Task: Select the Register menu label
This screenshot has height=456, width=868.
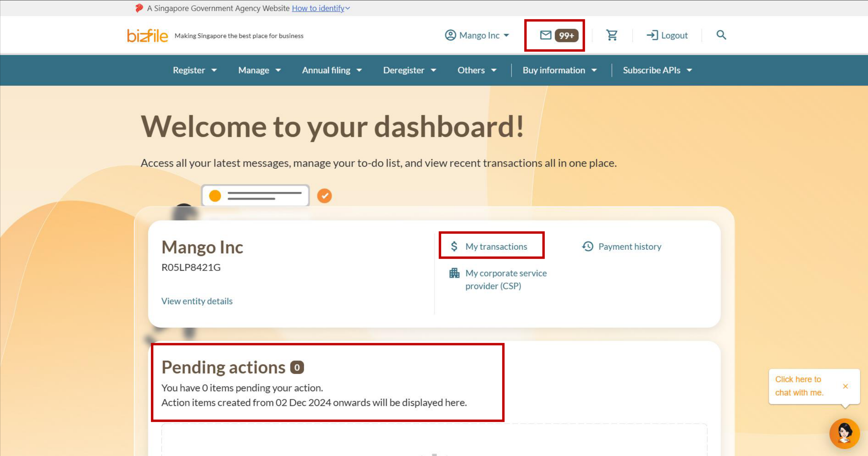Action: coord(189,70)
